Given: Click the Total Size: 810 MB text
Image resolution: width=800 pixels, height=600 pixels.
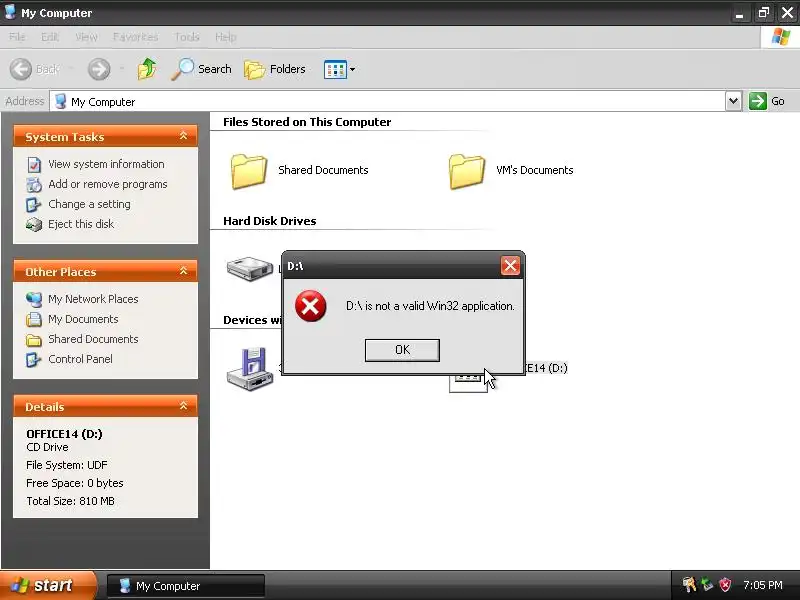Looking at the screenshot, I should tap(70, 501).
